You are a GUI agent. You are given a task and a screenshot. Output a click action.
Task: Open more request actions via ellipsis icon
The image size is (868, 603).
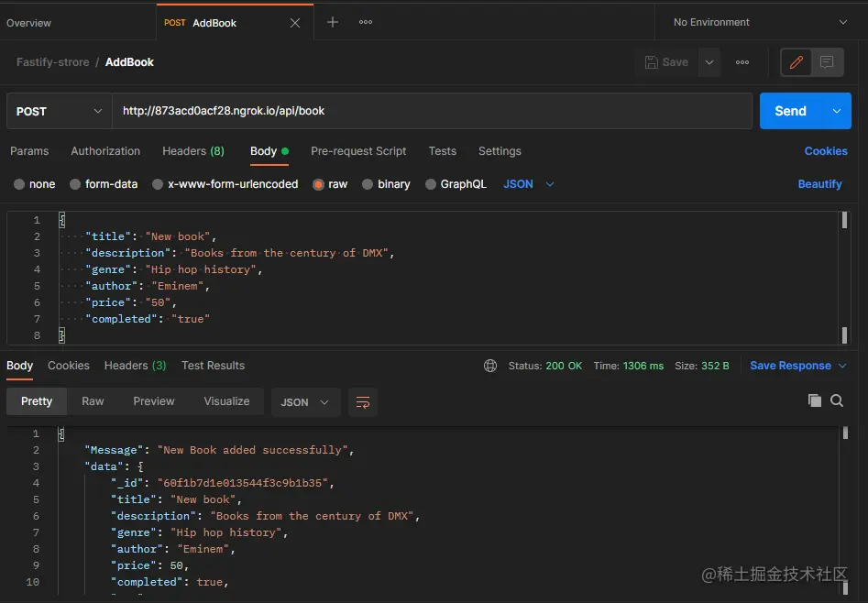[x=742, y=61]
